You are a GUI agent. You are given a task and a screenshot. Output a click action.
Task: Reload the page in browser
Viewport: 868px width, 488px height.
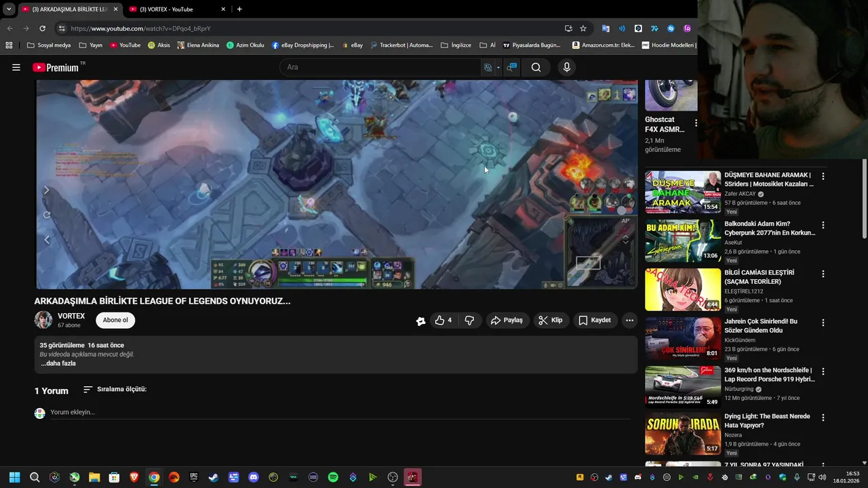tap(42, 28)
